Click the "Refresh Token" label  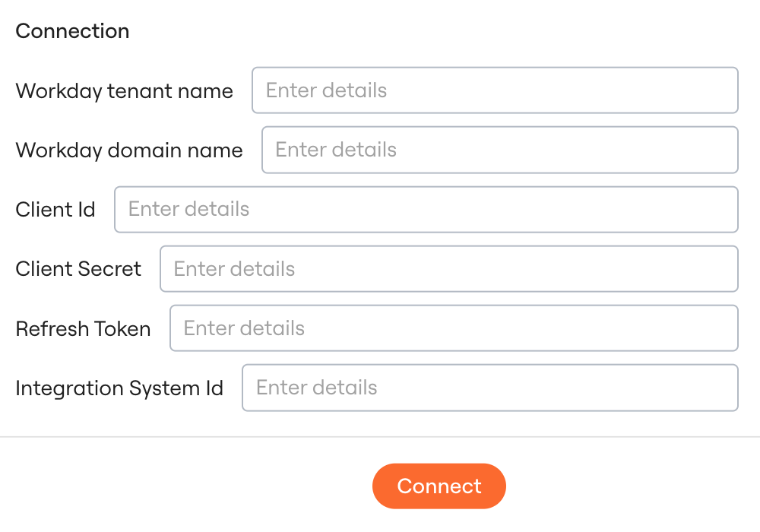click(x=83, y=328)
